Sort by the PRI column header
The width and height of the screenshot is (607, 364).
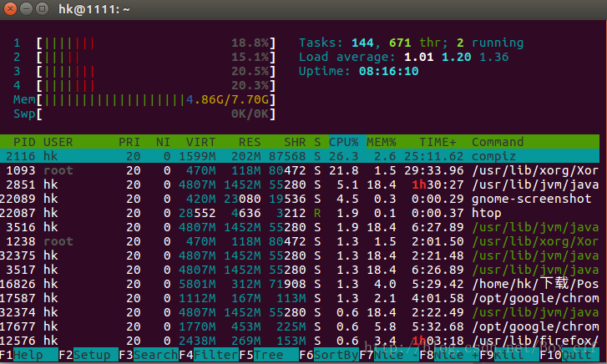click(x=129, y=142)
